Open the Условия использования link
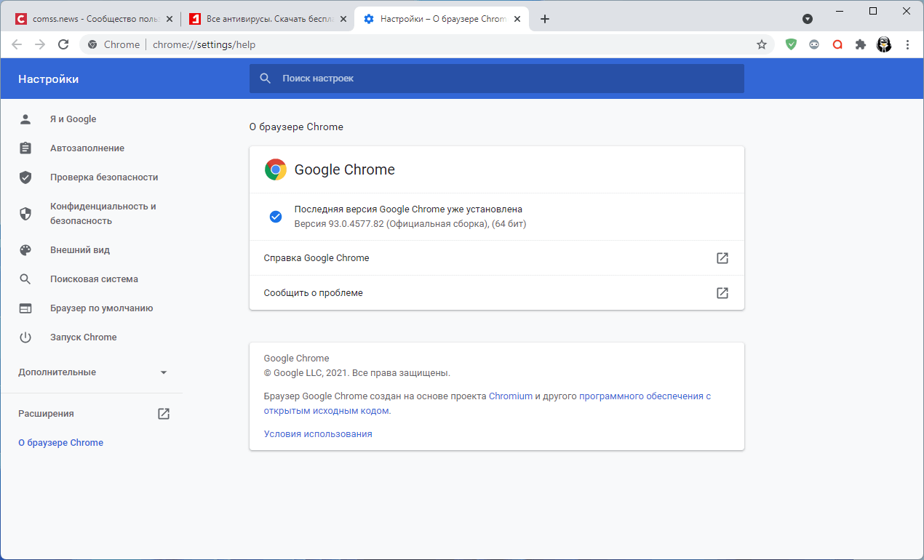The image size is (924, 560). pos(318,434)
